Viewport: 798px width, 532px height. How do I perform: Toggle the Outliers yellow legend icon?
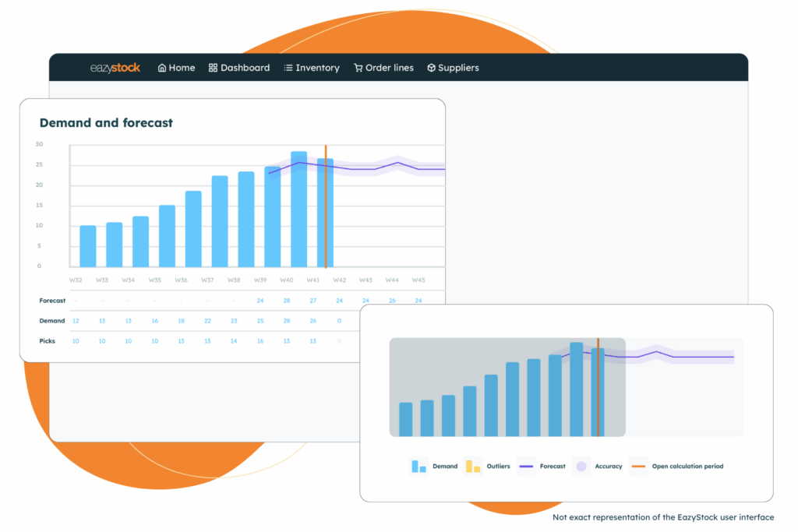tap(473, 467)
